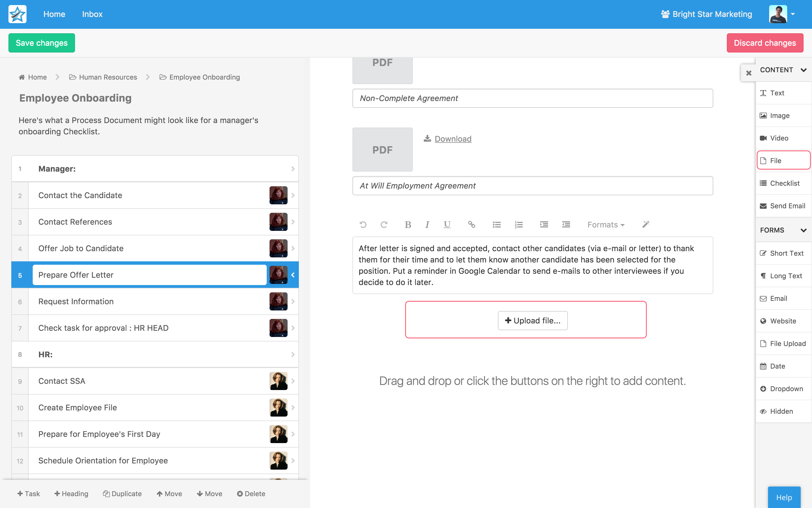Click the indent icon

click(x=544, y=224)
